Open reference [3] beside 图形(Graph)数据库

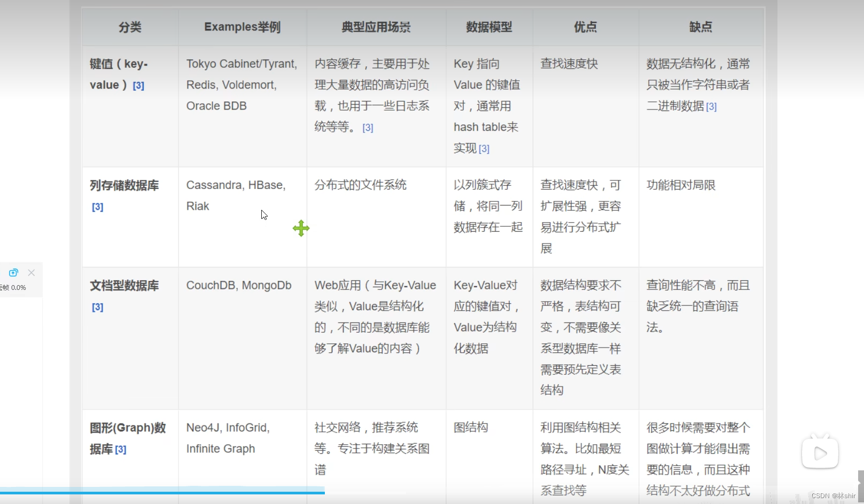[121, 450]
